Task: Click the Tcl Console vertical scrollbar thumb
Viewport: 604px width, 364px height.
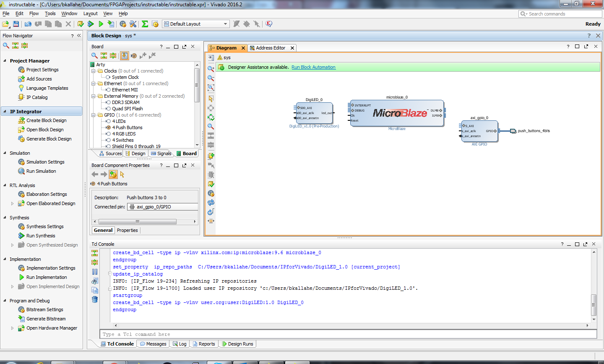Action: click(594, 305)
